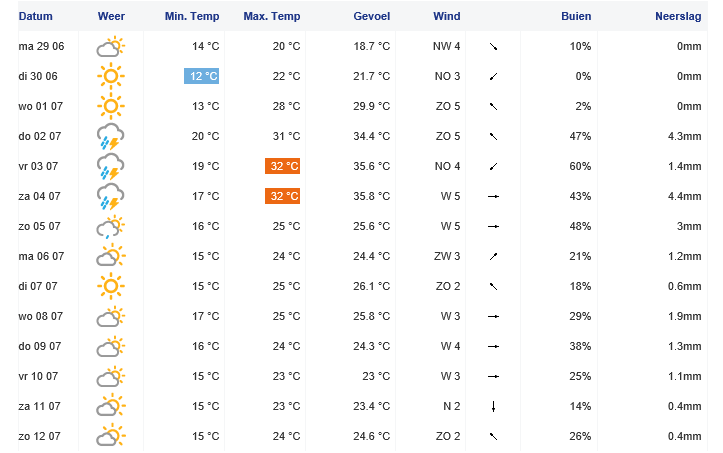
Task: Click the thunderstorm icon for vr 03 07
Action: (x=111, y=166)
